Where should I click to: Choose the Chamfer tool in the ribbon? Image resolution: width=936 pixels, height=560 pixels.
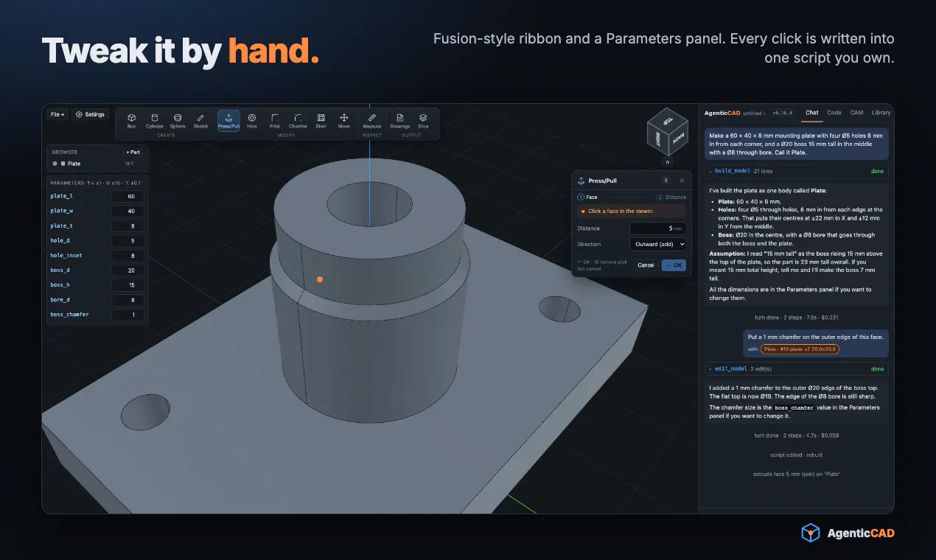(x=298, y=121)
